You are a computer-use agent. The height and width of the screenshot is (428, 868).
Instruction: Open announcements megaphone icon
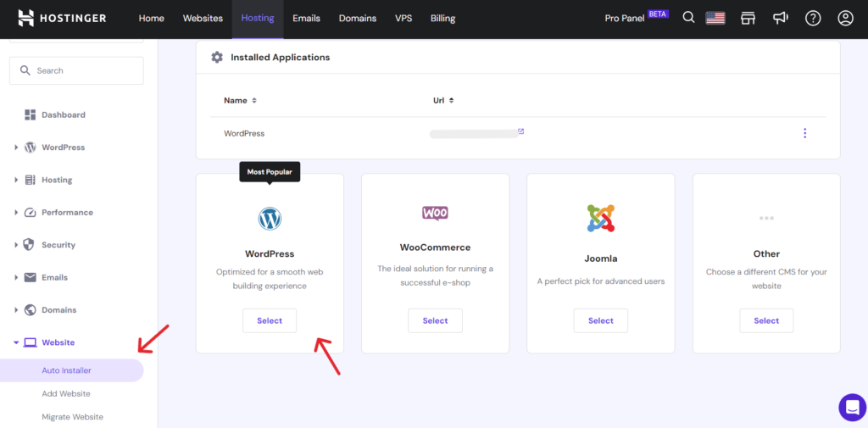[x=781, y=19]
